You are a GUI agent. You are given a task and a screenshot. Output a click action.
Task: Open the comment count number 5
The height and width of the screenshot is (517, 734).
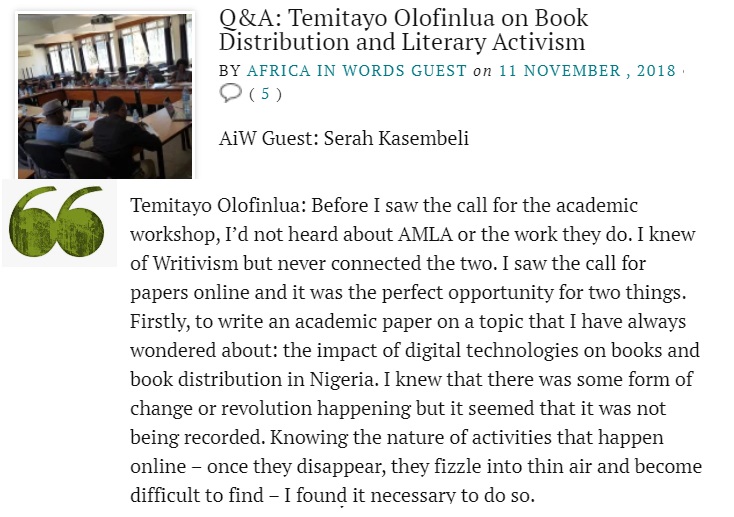pos(265,94)
